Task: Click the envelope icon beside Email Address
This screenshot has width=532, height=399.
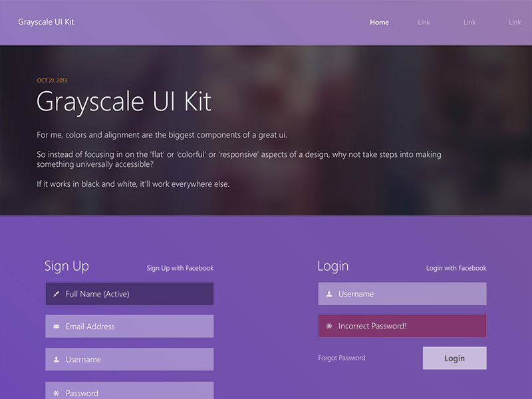Action: click(57, 326)
